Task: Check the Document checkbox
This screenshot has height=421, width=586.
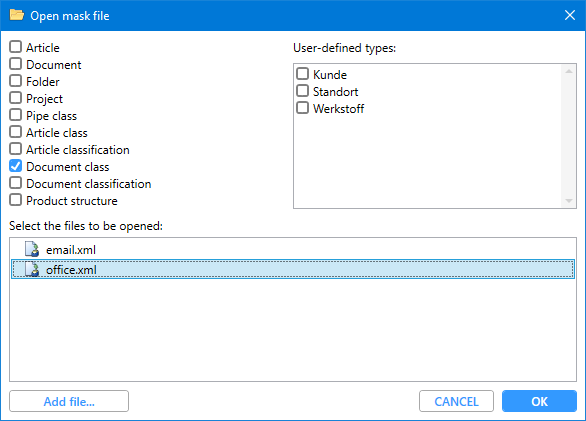Action: pyautogui.click(x=15, y=64)
